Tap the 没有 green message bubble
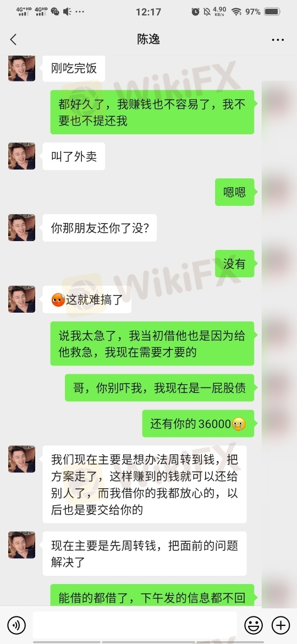This screenshot has height=644, width=297. click(x=235, y=264)
